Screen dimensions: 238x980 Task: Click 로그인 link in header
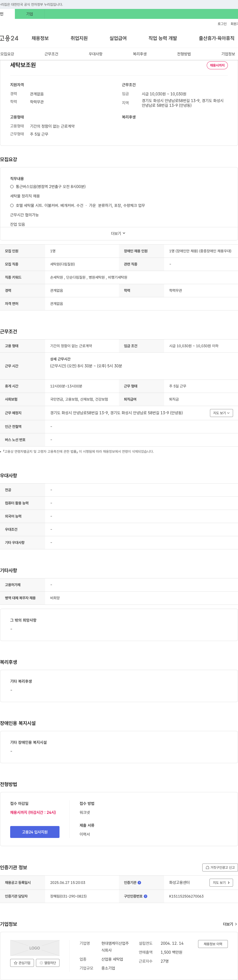click(x=222, y=24)
